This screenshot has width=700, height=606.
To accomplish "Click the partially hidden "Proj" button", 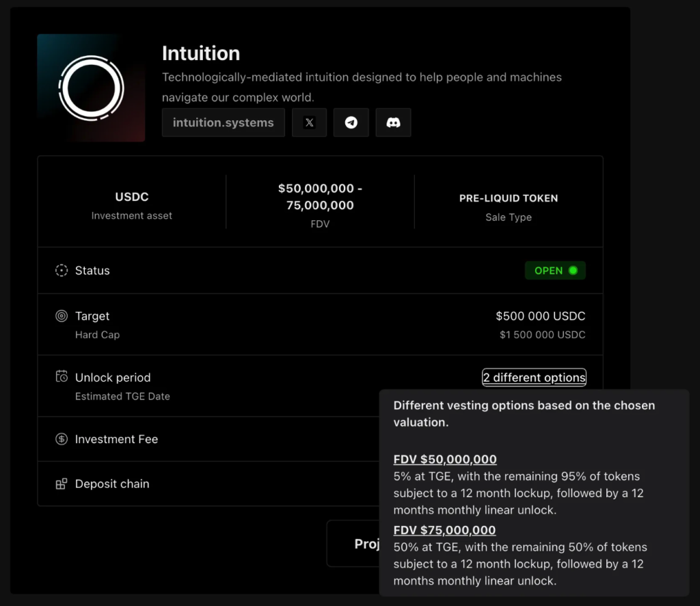I will 353,543.
